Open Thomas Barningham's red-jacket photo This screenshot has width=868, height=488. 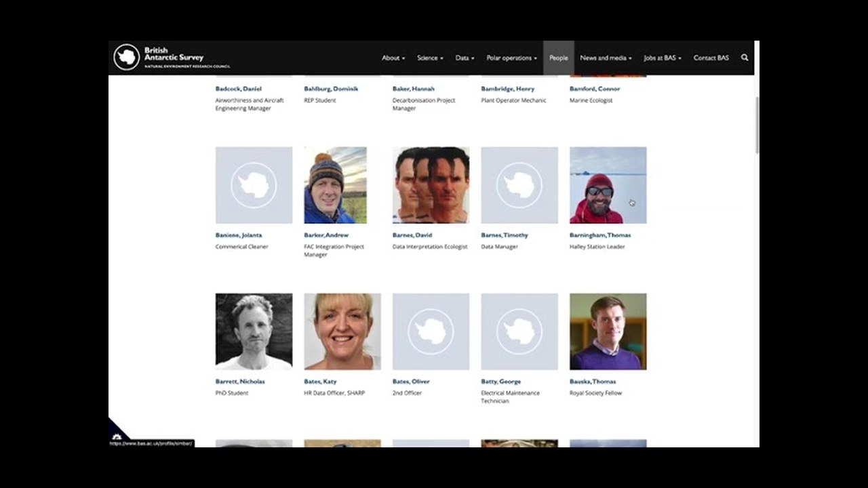608,185
